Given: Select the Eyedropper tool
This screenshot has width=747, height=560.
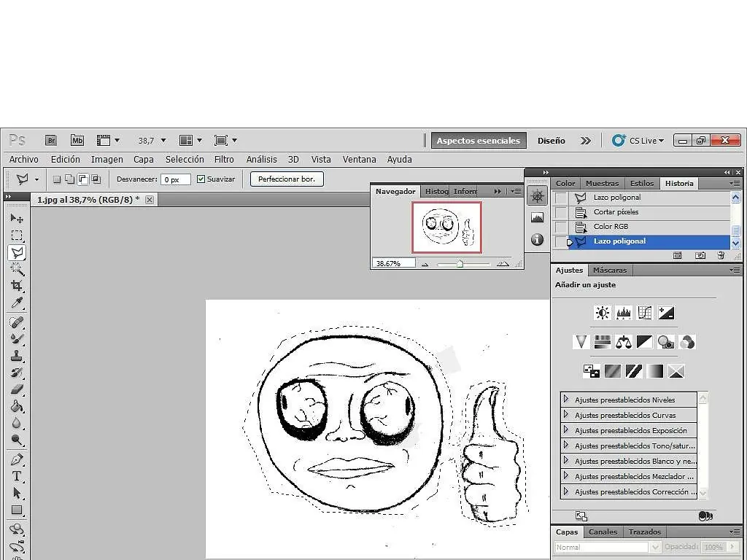Looking at the screenshot, I should (x=17, y=303).
